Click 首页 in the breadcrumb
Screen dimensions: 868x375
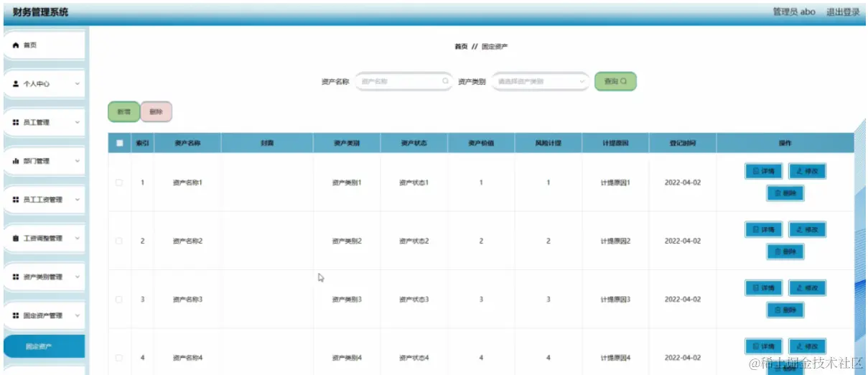[461, 47]
